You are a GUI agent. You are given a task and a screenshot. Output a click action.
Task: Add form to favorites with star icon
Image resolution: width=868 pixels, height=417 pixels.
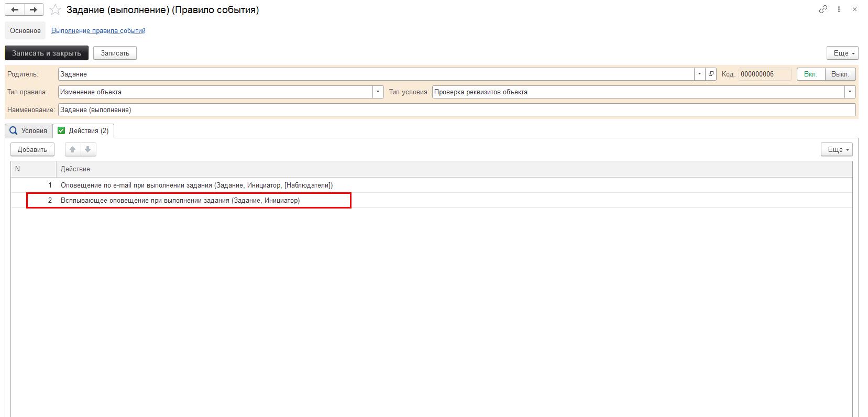pos(55,10)
